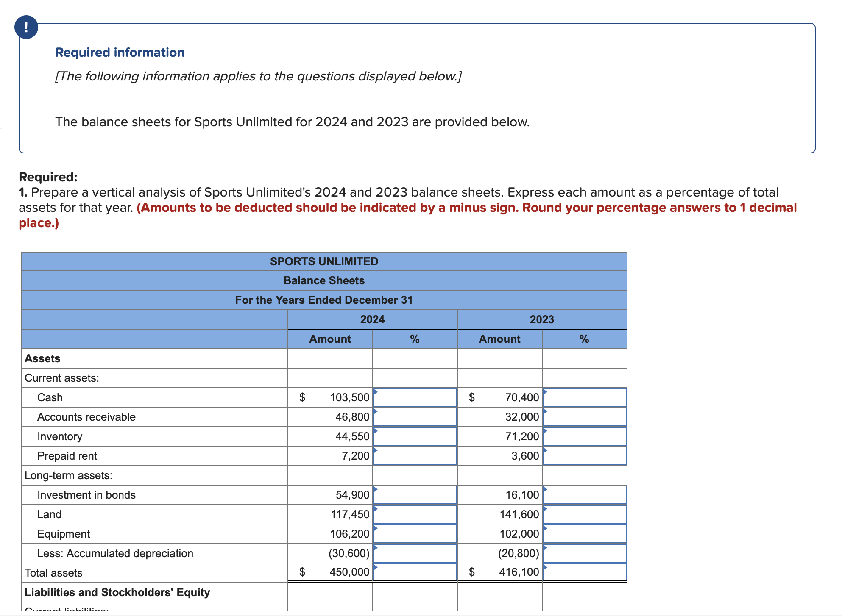
Task: Click 2023 Total assets percentage field
Action: click(x=584, y=572)
